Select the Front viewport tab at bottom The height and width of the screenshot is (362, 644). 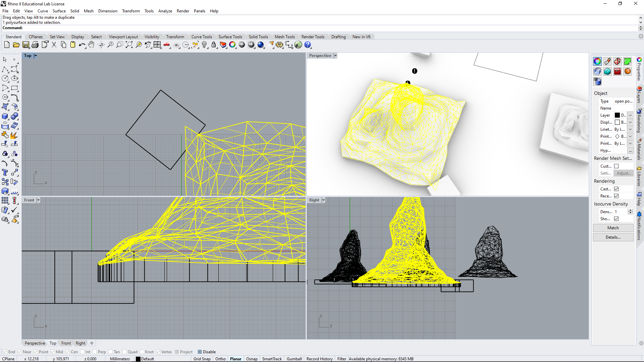point(66,343)
